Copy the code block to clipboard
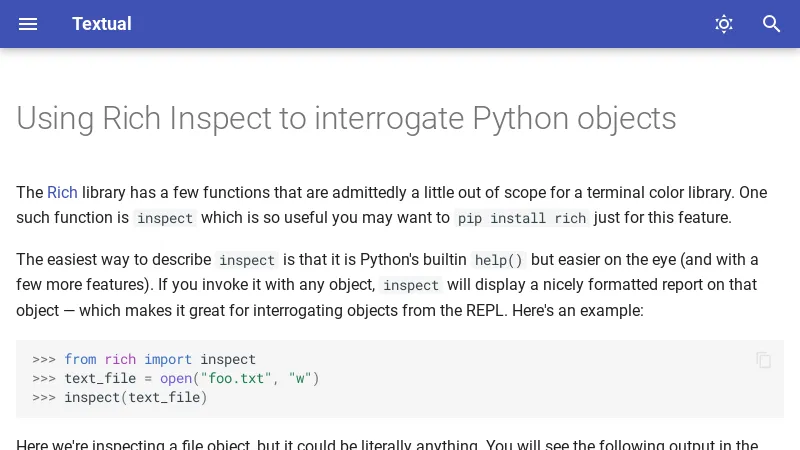This screenshot has width=800, height=450. pos(764,360)
